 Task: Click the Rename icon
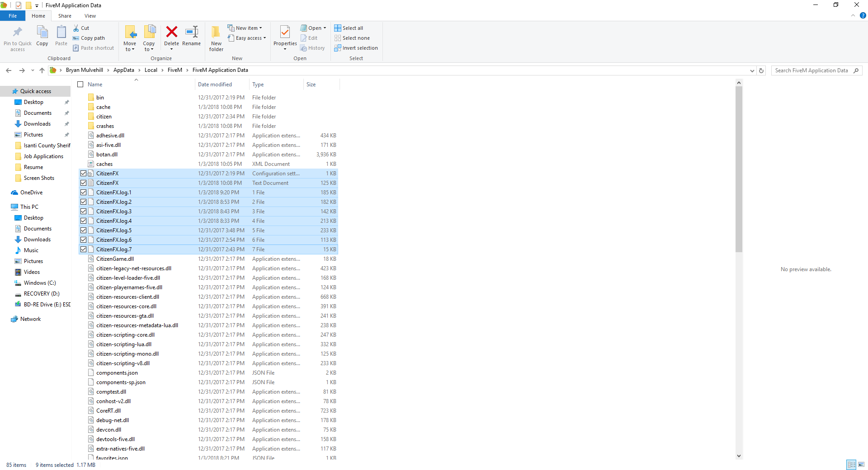pos(192,32)
